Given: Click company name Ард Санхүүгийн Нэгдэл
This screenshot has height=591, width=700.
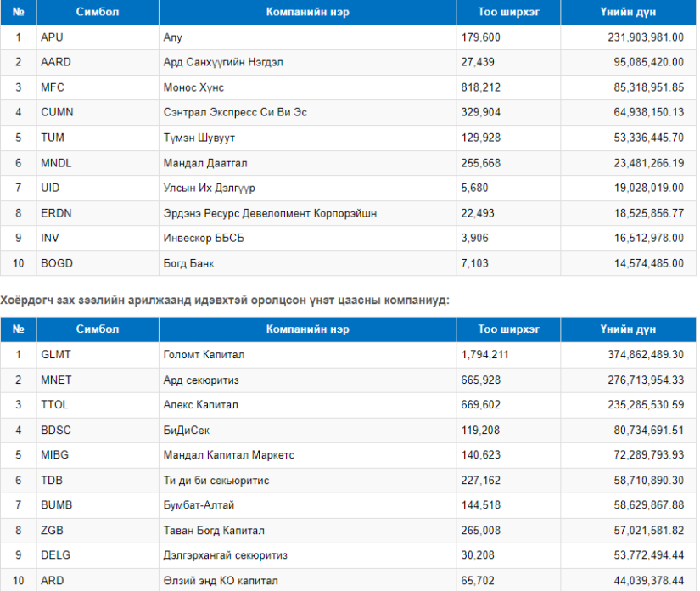Looking at the screenshot, I should tap(223, 62).
